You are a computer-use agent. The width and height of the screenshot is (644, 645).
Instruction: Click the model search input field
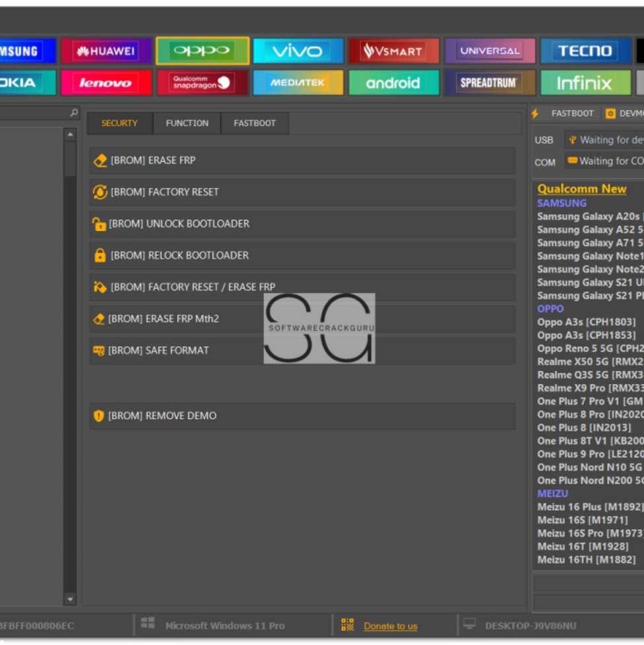click(40, 113)
